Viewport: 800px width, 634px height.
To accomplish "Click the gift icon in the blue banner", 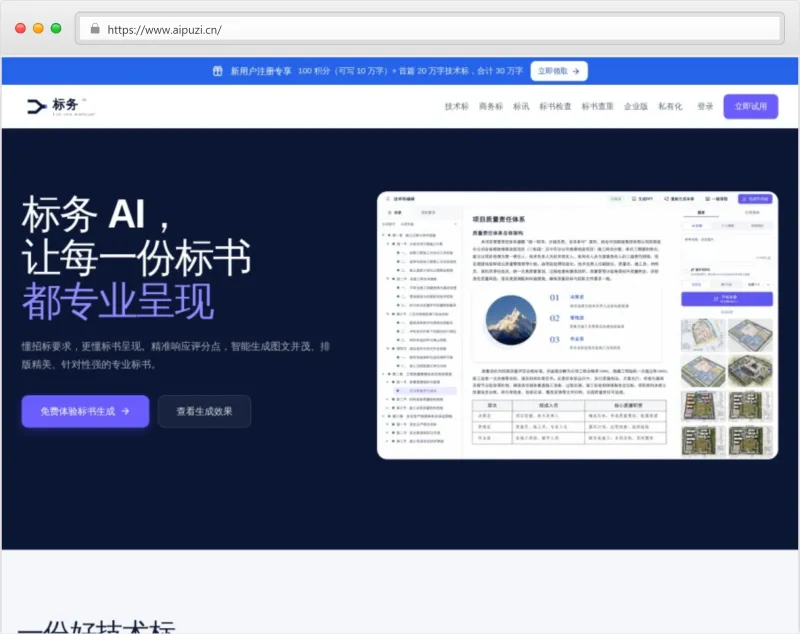I will click(217, 71).
